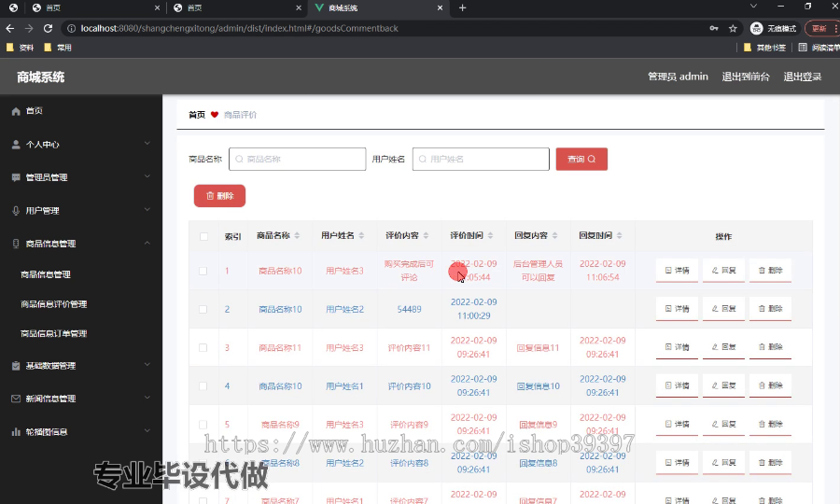
Task: Sort table by 回复内容 column arrows
Action: [555, 235]
